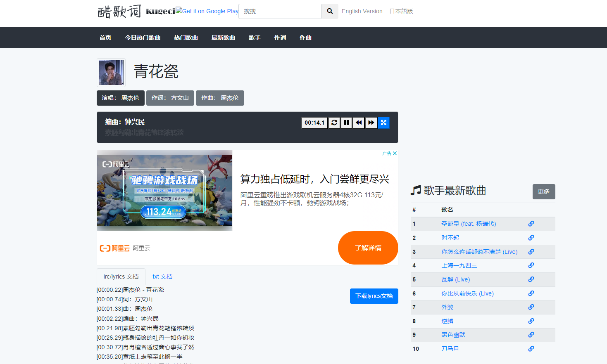Click the magnifier search button

point(330,11)
